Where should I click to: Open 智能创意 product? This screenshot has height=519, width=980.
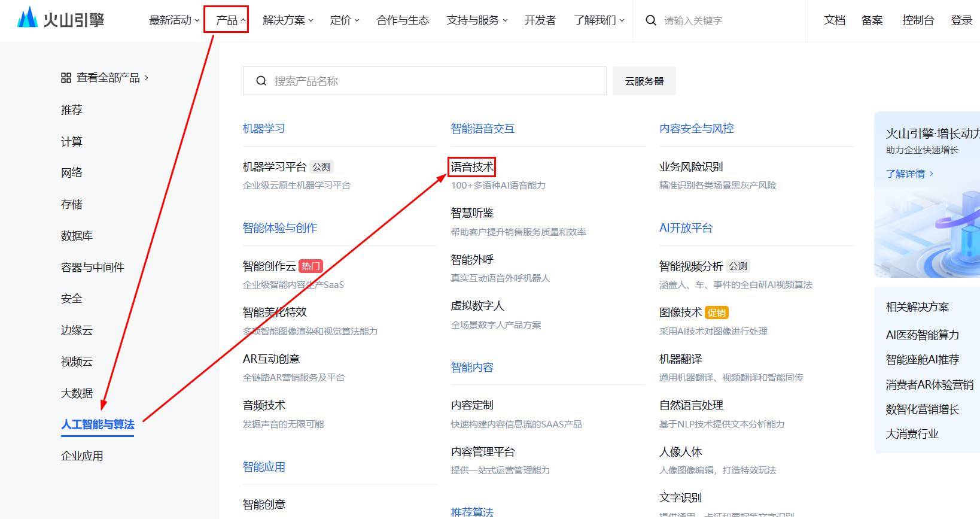pyautogui.click(x=264, y=504)
